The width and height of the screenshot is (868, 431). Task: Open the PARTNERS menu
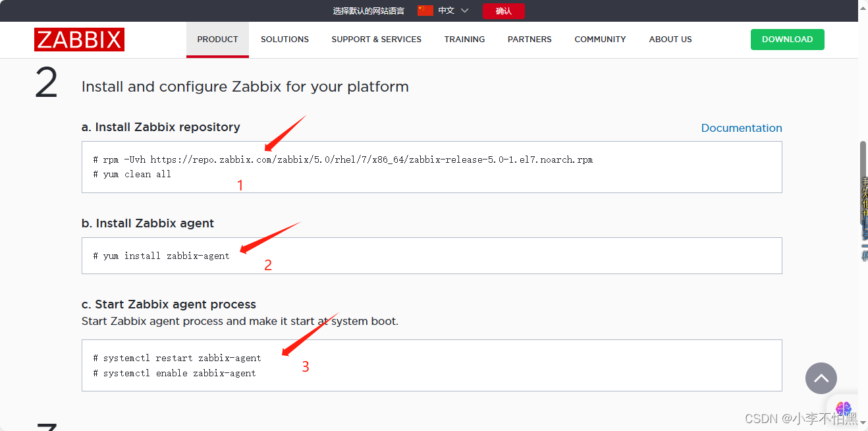529,40
